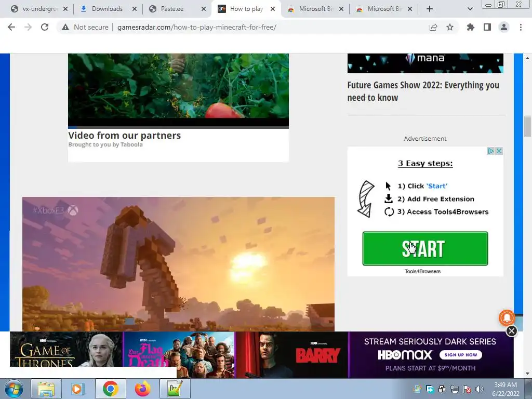Click the Our Flag Means Death ad panel

(179, 355)
